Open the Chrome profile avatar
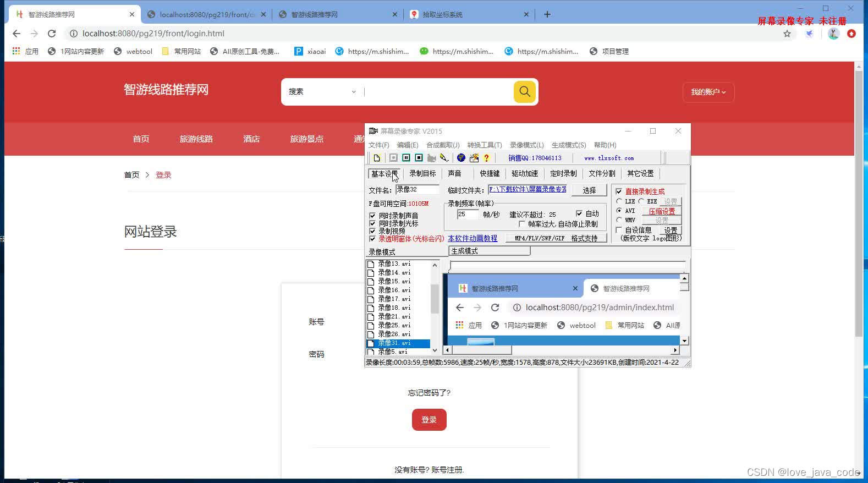 pyautogui.click(x=833, y=34)
